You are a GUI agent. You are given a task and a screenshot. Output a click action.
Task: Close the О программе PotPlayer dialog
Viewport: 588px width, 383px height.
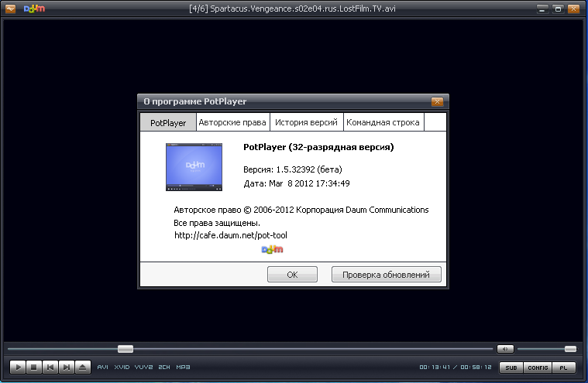tap(438, 101)
